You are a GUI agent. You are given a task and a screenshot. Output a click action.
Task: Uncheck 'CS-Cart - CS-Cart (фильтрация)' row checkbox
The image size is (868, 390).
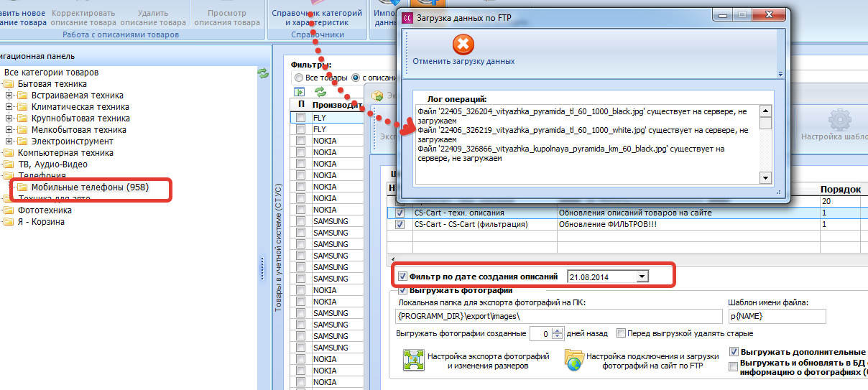(x=400, y=225)
